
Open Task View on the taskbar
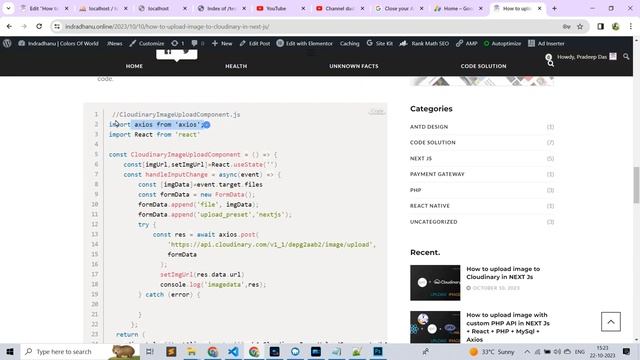coord(150,351)
